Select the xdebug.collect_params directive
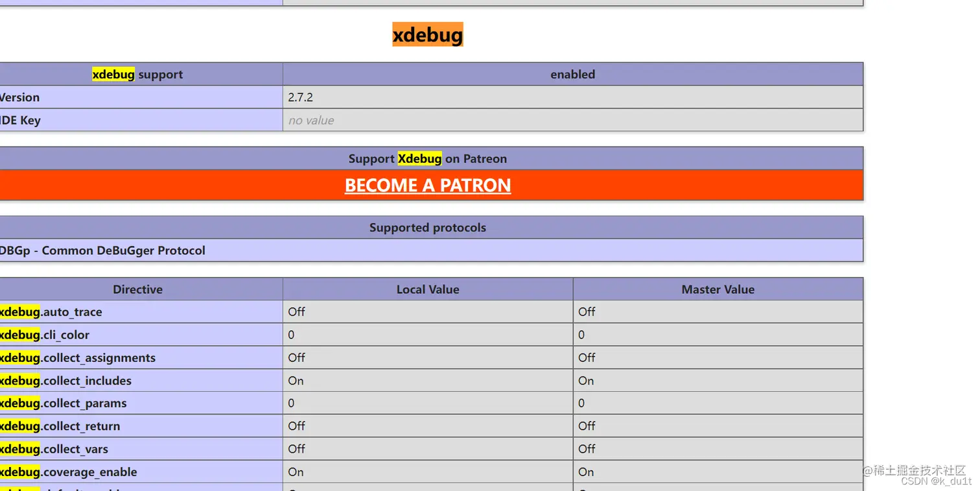This screenshot has height=491, width=980. [141, 403]
